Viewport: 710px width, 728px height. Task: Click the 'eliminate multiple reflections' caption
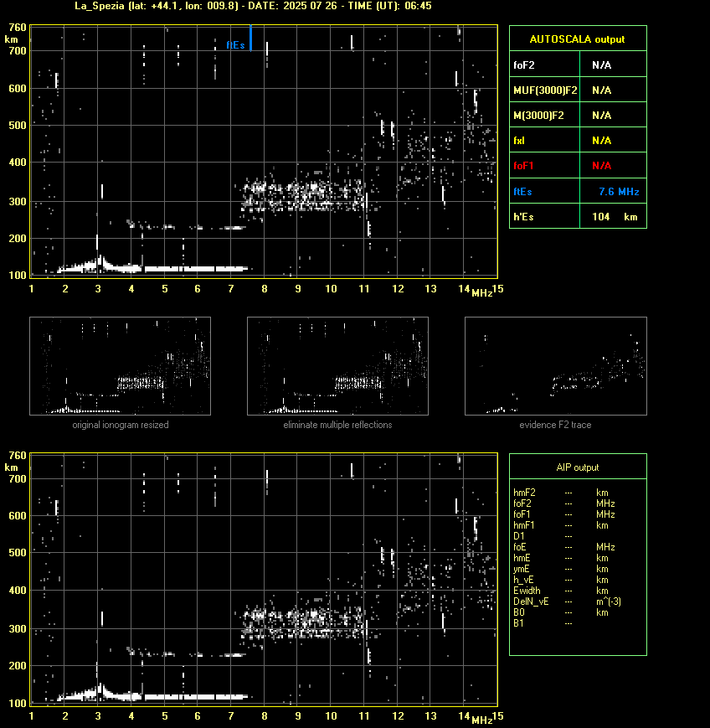tap(337, 425)
